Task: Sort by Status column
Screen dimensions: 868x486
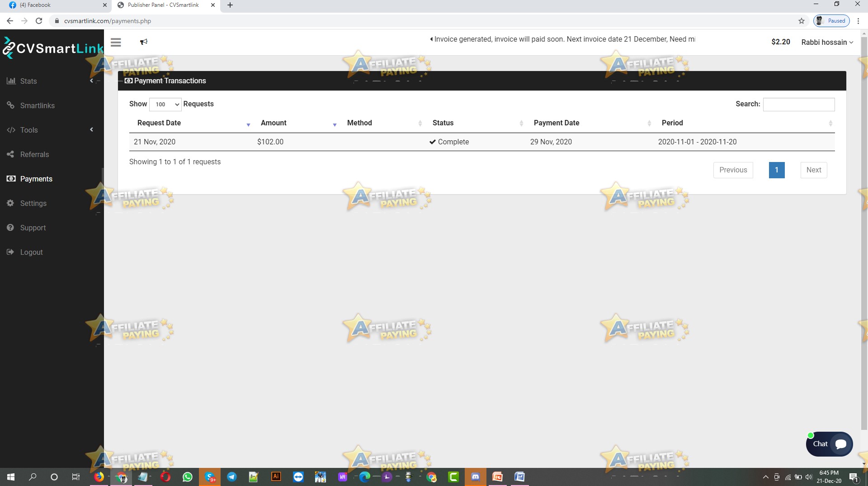Action: [475, 123]
